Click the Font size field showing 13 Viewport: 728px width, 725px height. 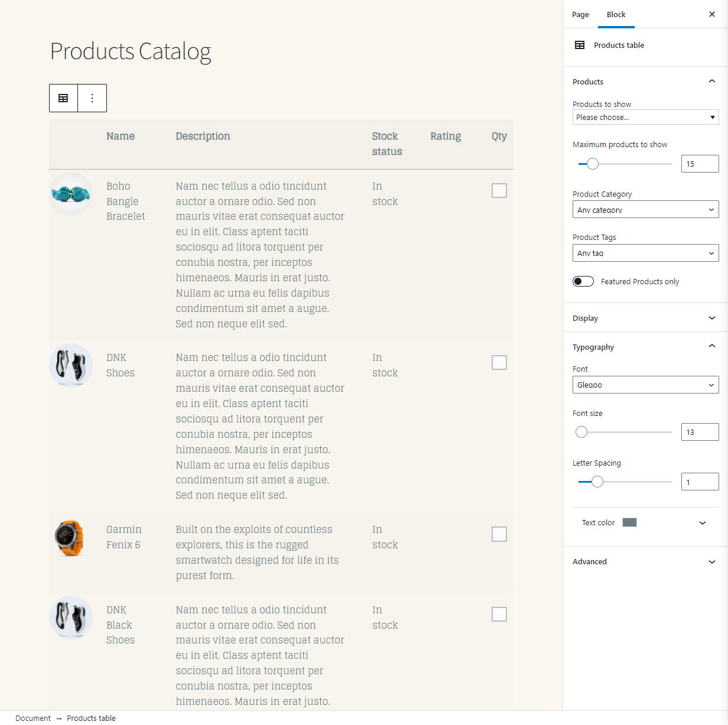tap(700, 432)
